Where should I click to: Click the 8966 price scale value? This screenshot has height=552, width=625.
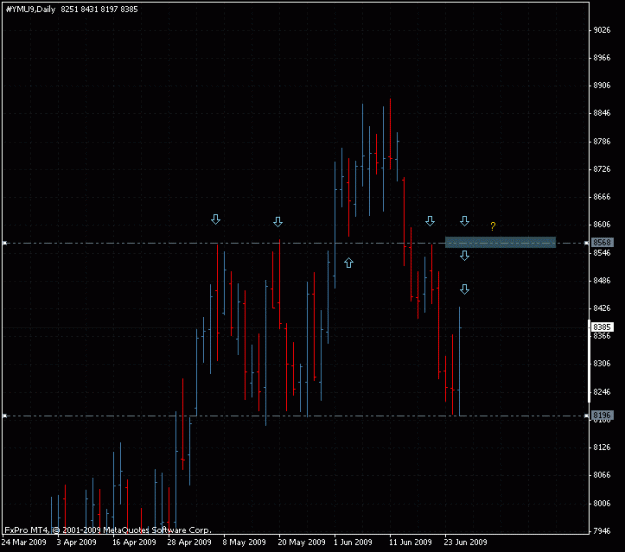pos(602,58)
